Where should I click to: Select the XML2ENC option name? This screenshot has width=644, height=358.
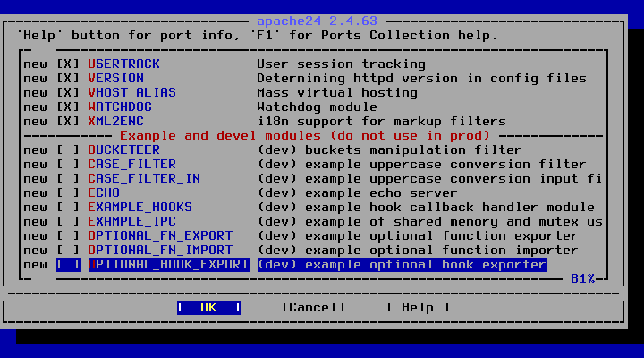pos(115,122)
